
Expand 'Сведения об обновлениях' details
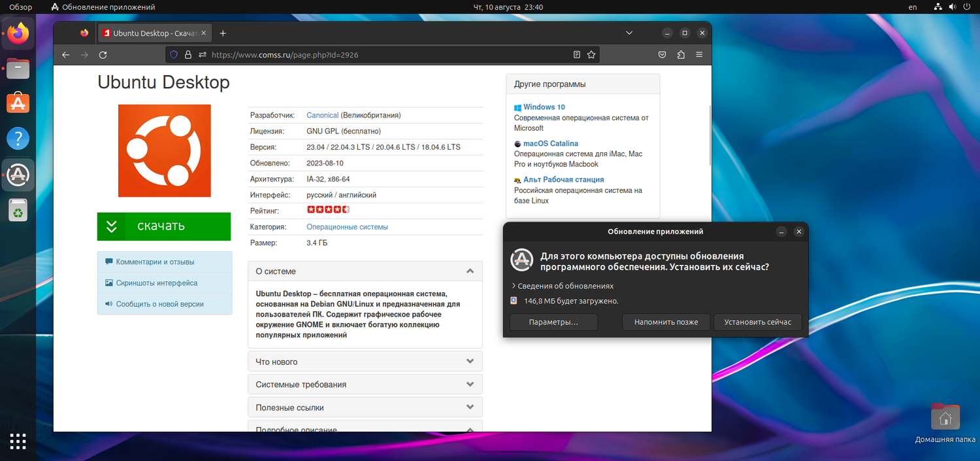tap(563, 286)
